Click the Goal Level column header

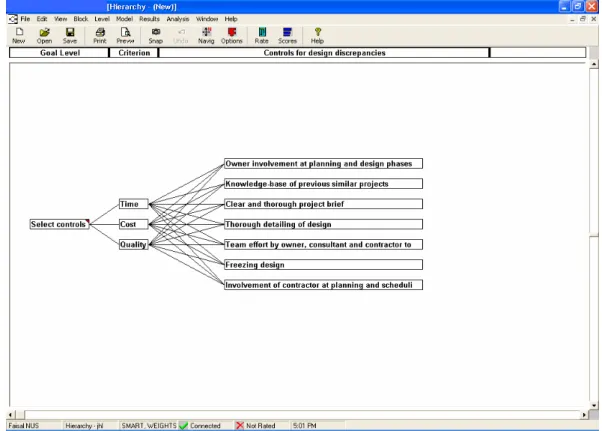point(60,53)
